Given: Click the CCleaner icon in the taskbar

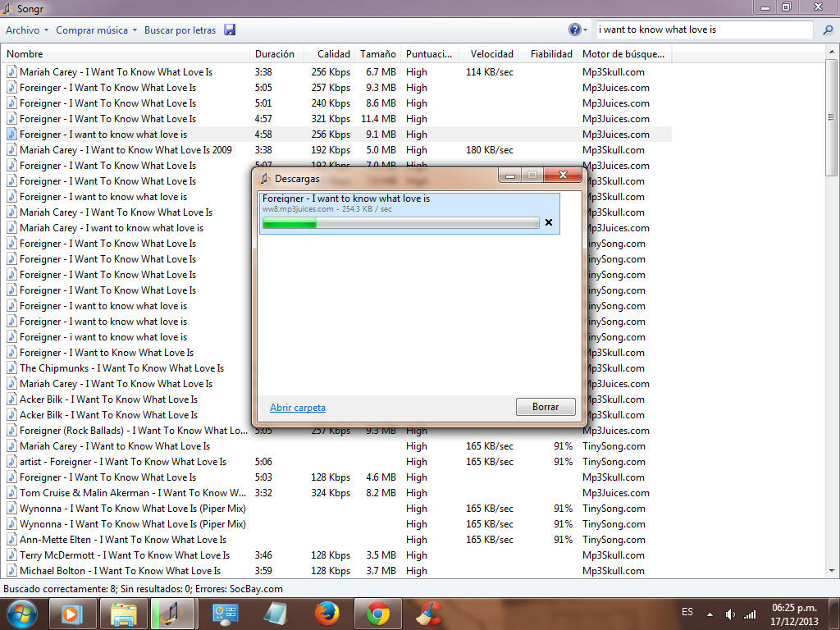Looking at the screenshot, I should point(427,614).
